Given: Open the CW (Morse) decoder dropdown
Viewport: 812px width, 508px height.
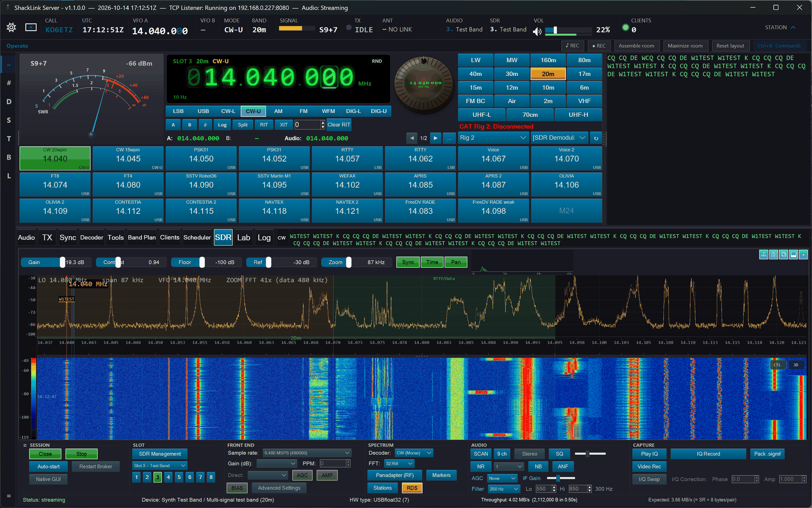Looking at the screenshot, I should click(414, 453).
